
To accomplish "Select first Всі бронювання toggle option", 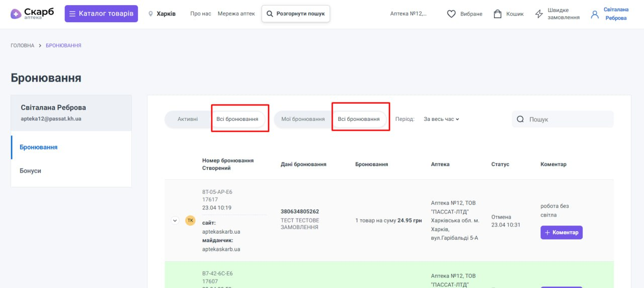I will click(x=237, y=119).
